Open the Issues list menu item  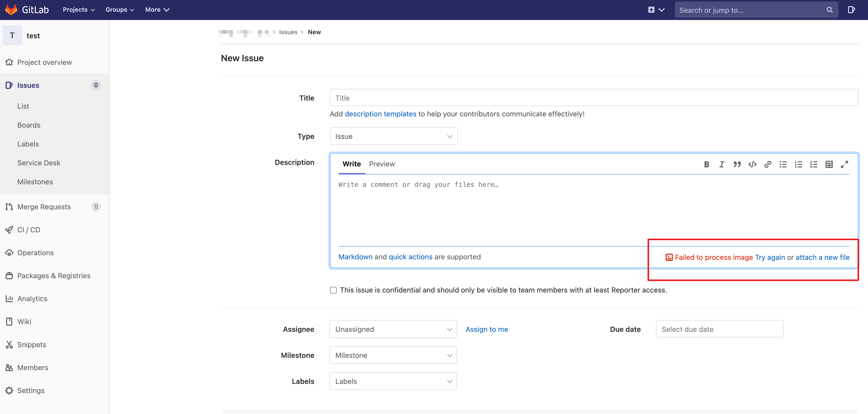(23, 106)
